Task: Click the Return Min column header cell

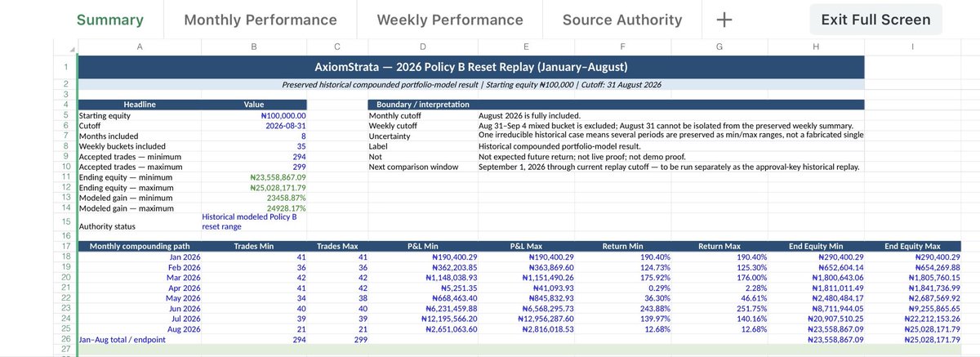Action: pos(622,246)
